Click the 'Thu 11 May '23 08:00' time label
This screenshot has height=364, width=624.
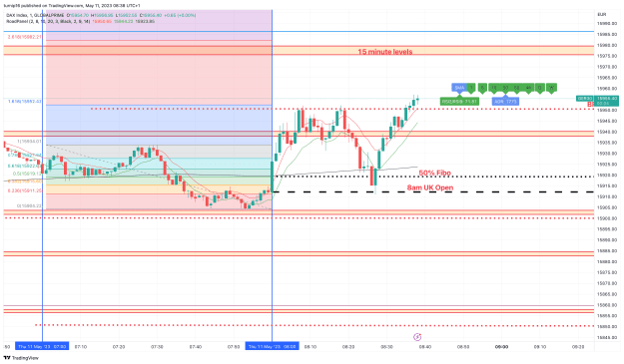click(x=273, y=346)
